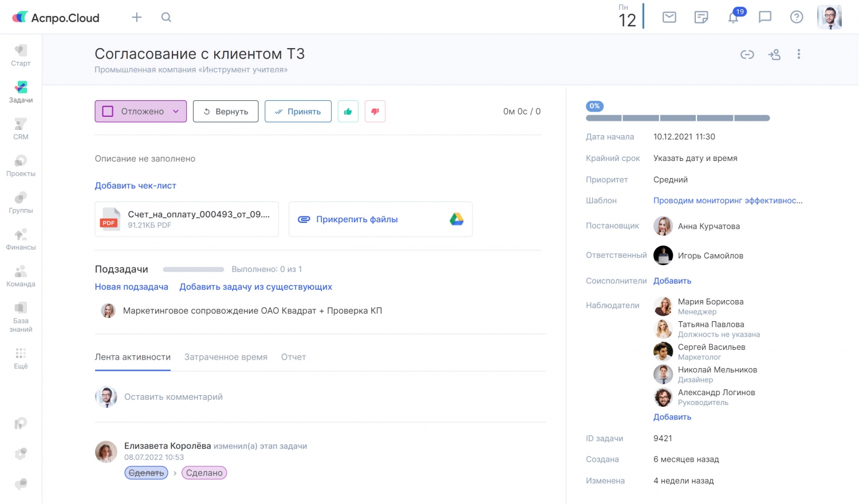Open the three-dot more options menu
Screen dimensions: 859x504
point(798,54)
